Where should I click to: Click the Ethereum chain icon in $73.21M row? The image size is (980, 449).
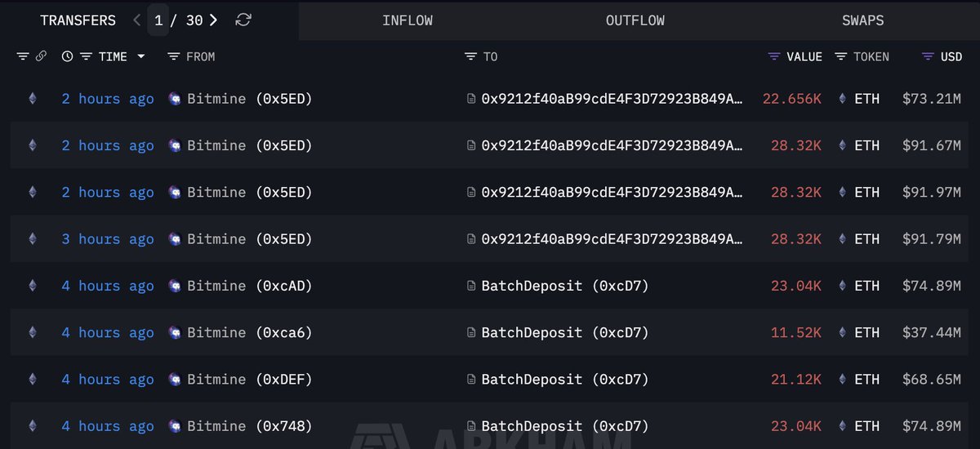pyautogui.click(x=33, y=99)
